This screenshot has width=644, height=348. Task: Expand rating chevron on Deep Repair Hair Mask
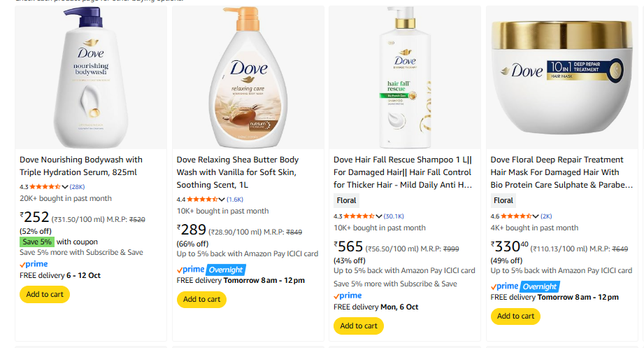pos(536,216)
